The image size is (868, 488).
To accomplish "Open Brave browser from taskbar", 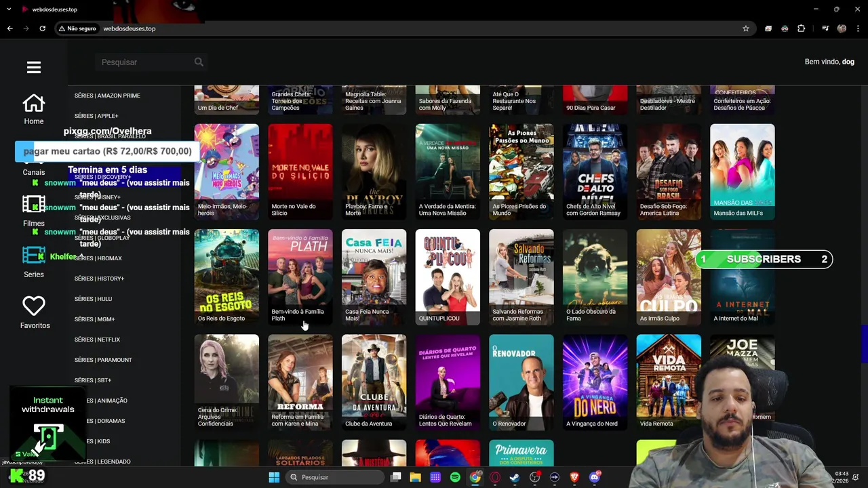I will tap(574, 477).
